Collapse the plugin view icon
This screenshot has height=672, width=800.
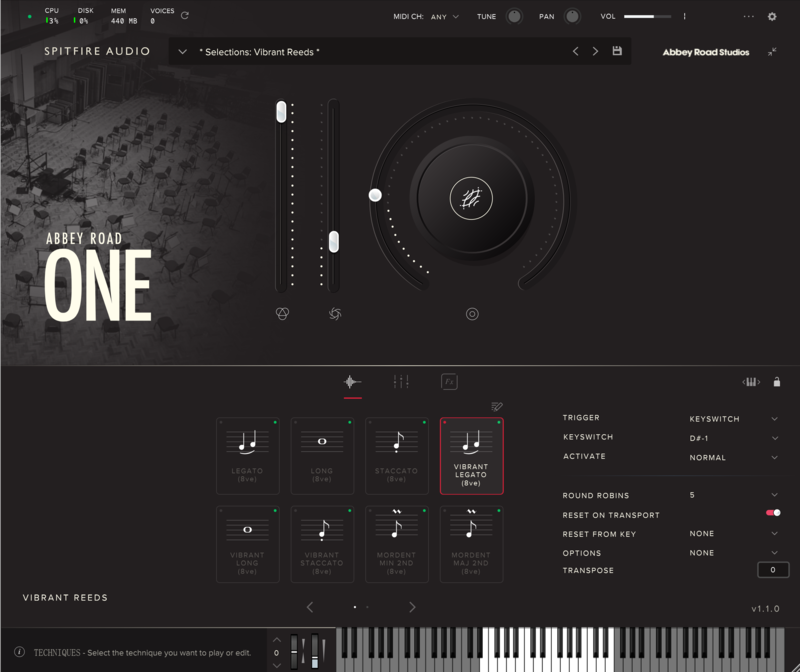pyautogui.click(x=772, y=52)
